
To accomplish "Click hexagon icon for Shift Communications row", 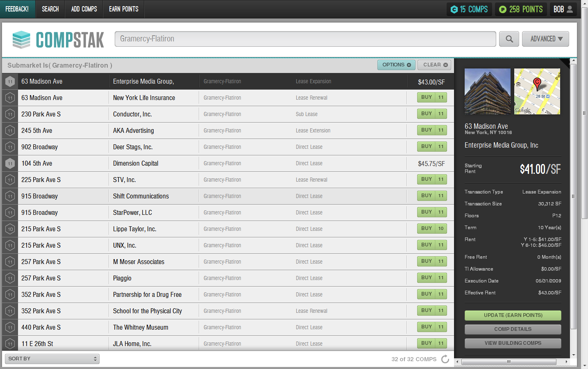I will [x=10, y=196].
